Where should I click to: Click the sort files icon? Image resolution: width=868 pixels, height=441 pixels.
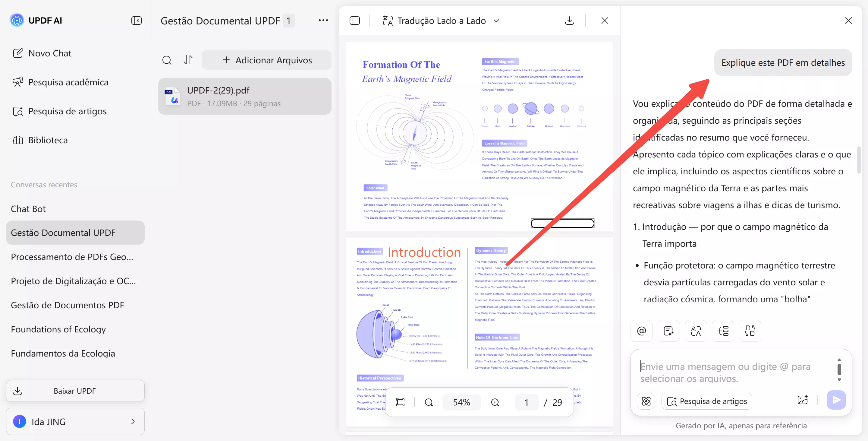pos(188,60)
